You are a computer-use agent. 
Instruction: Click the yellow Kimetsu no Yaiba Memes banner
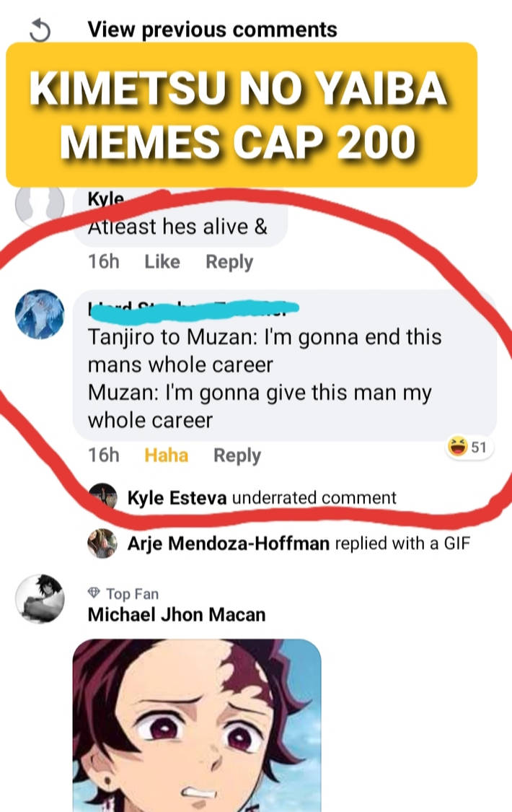[x=242, y=115]
